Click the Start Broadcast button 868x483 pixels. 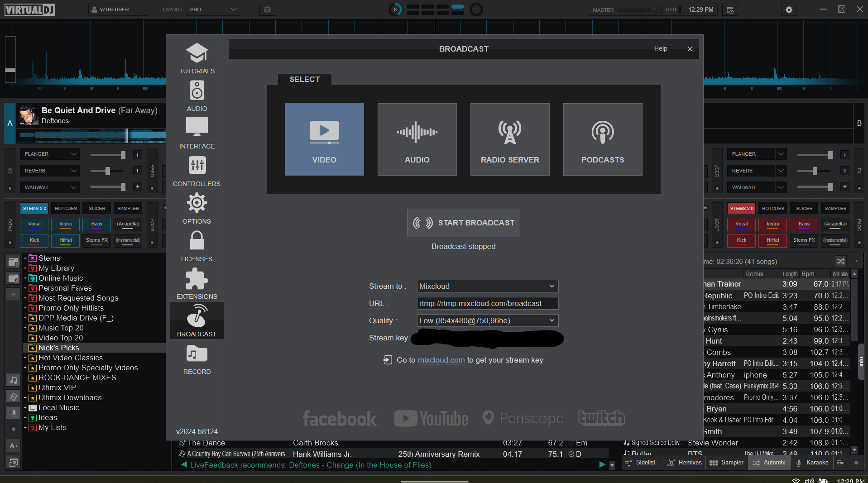[x=463, y=223]
